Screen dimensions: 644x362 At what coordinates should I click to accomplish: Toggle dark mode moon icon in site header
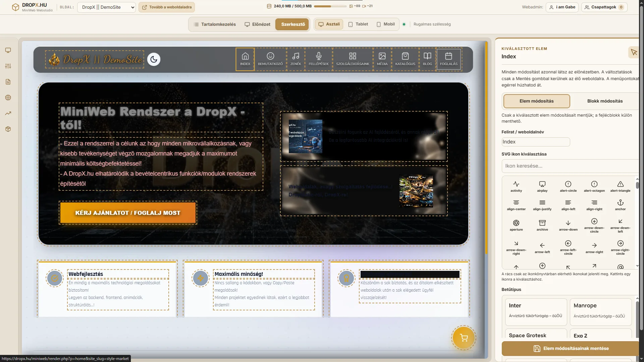tap(154, 59)
